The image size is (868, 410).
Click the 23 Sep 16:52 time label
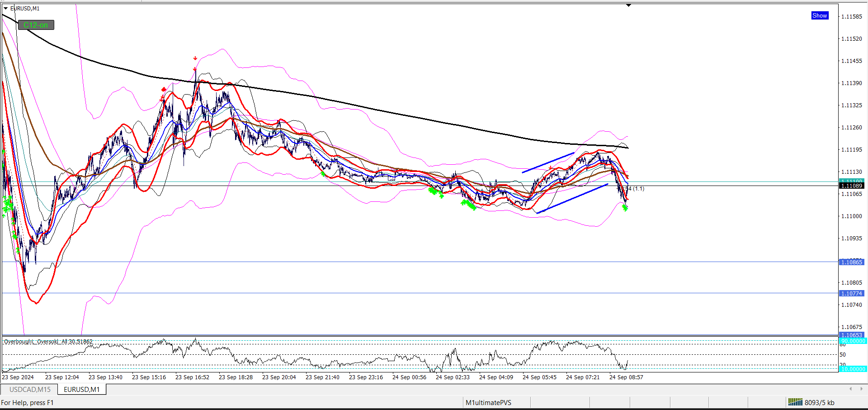(192, 377)
